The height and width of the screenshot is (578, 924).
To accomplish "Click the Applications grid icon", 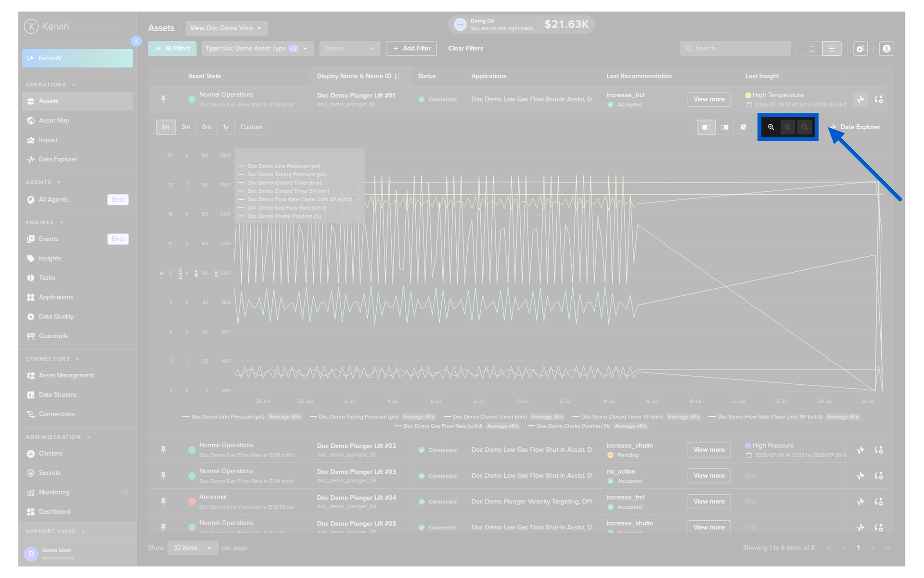I will (31, 297).
